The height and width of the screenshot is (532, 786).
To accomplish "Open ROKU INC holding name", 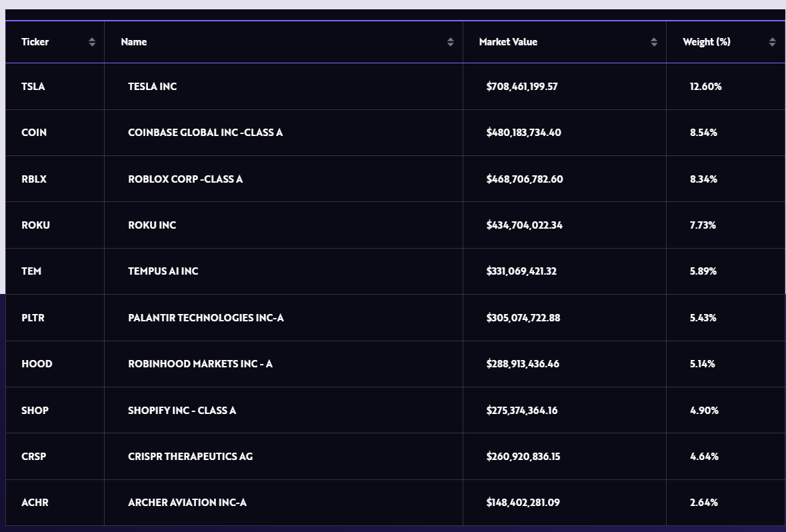I will tap(152, 225).
